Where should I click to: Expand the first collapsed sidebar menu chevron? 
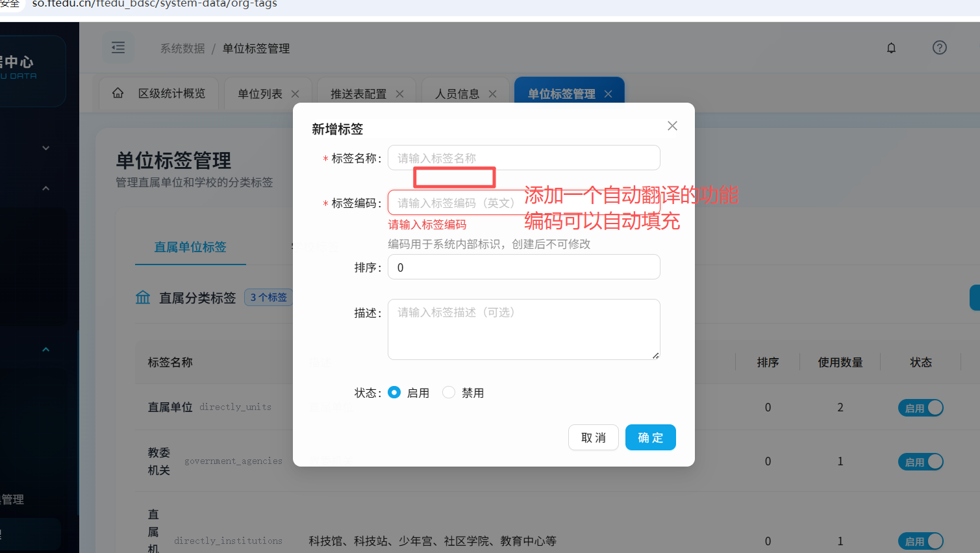[x=45, y=148]
